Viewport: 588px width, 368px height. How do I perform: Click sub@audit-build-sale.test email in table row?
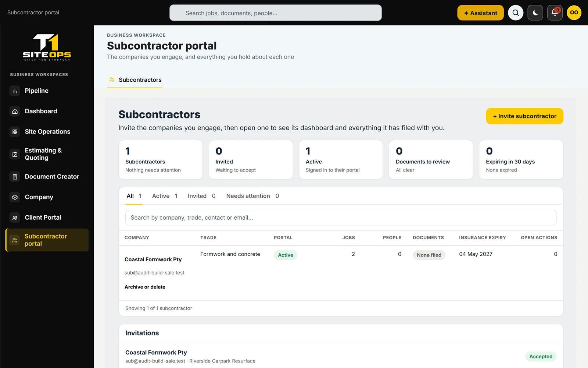[x=154, y=273]
